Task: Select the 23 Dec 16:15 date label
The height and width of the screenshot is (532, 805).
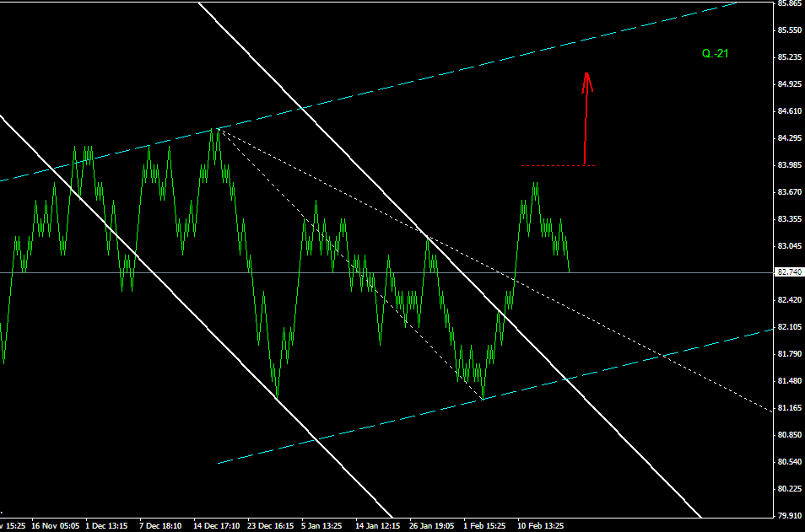Action: (x=271, y=526)
